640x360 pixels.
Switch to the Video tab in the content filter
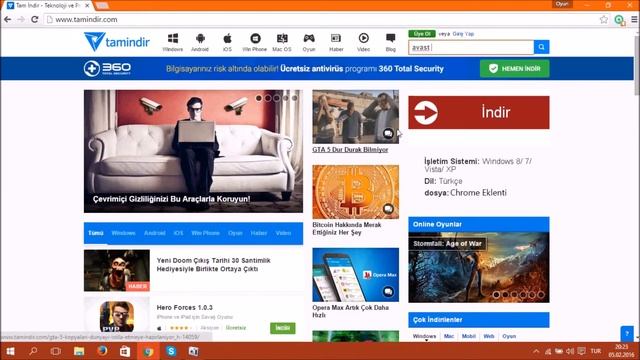(x=283, y=233)
